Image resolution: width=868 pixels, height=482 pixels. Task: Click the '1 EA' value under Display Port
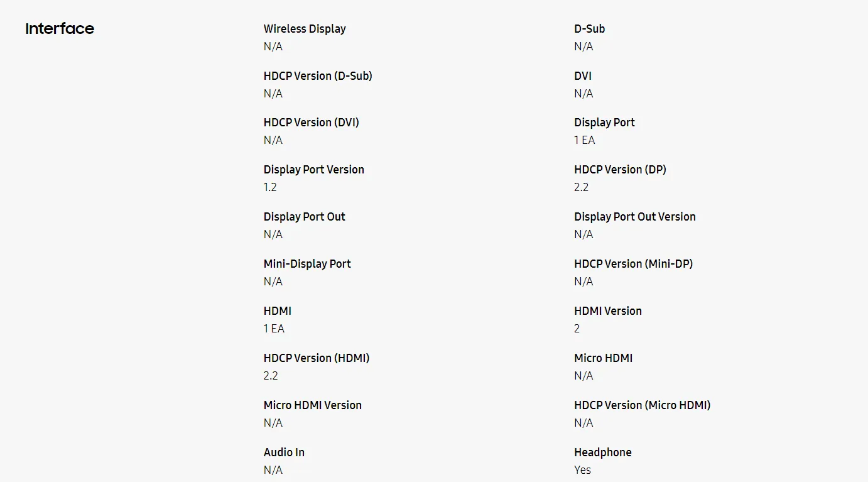(x=584, y=140)
